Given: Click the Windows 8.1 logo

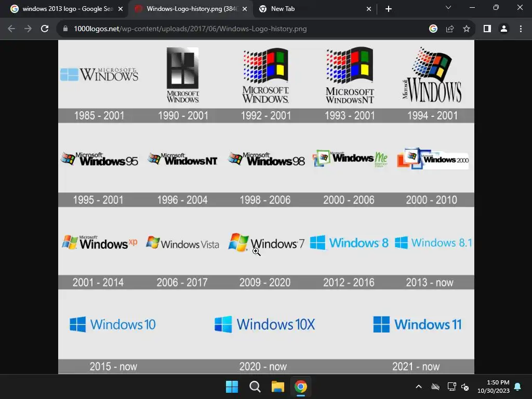Looking at the screenshot, I should pyautogui.click(x=433, y=243).
